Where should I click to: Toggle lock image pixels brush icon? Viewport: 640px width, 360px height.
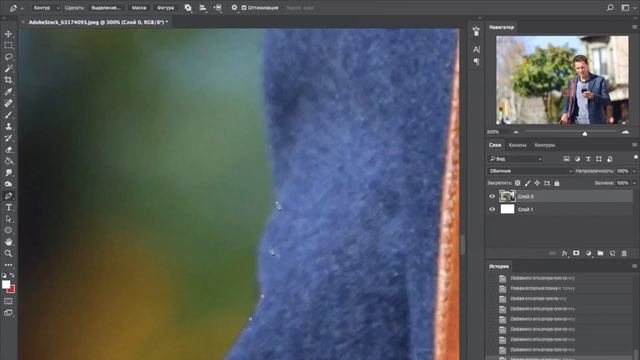(527, 183)
